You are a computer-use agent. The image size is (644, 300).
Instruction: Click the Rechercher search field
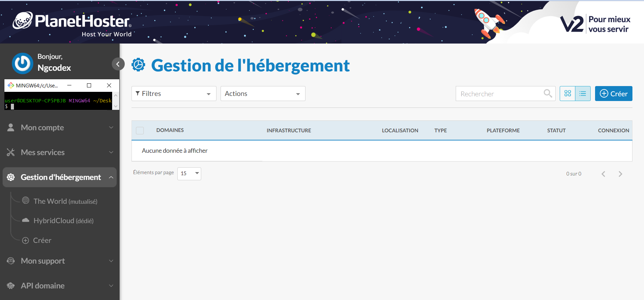click(500, 94)
